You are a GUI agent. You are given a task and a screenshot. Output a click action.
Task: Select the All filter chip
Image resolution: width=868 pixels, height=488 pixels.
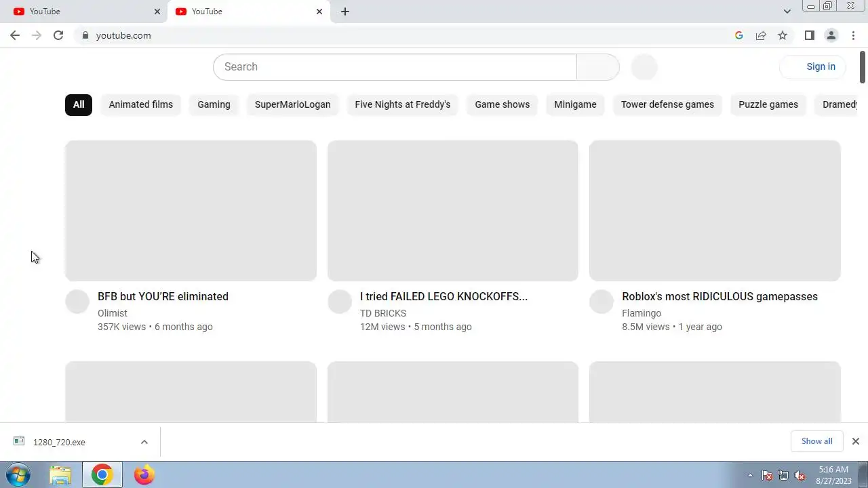click(79, 104)
